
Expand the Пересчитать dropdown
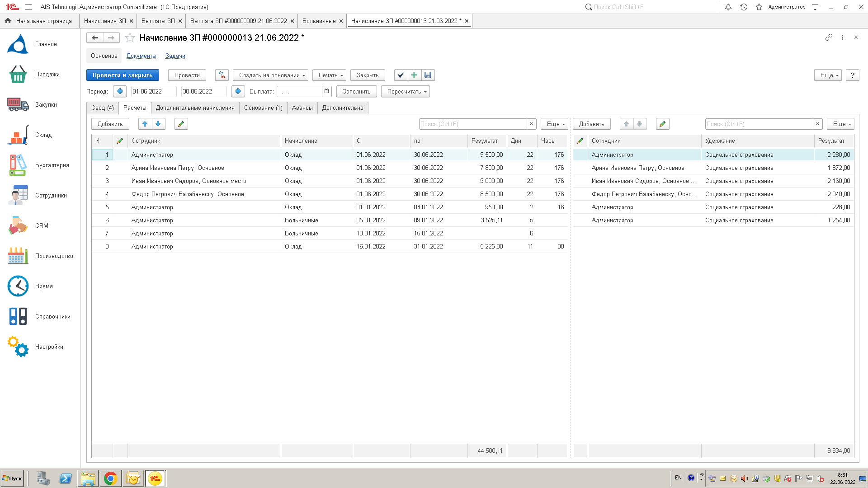coord(405,91)
